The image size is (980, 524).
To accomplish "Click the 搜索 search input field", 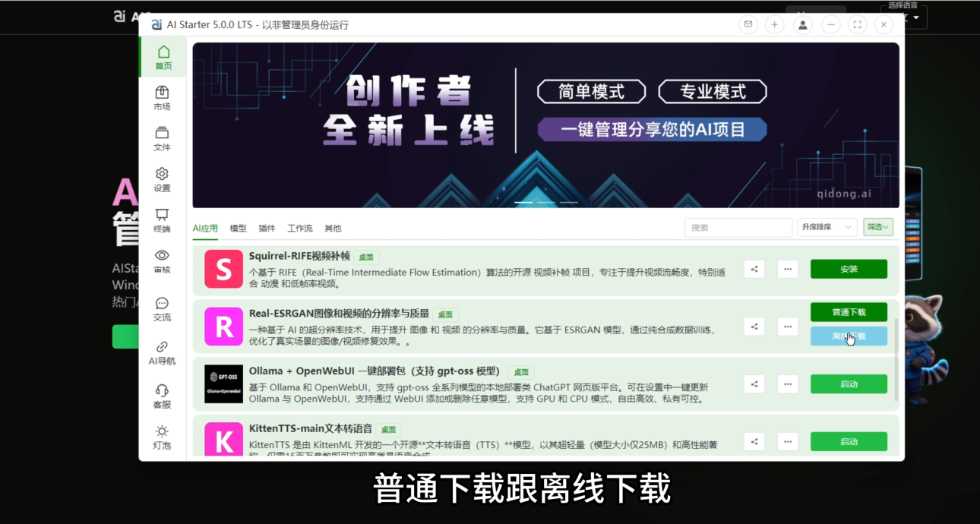I will (738, 227).
